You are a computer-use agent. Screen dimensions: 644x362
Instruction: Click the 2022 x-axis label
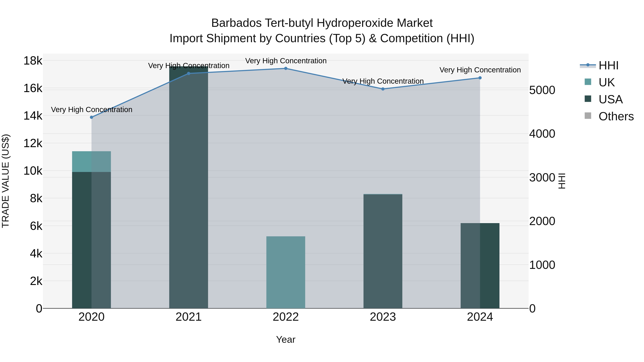click(286, 317)
